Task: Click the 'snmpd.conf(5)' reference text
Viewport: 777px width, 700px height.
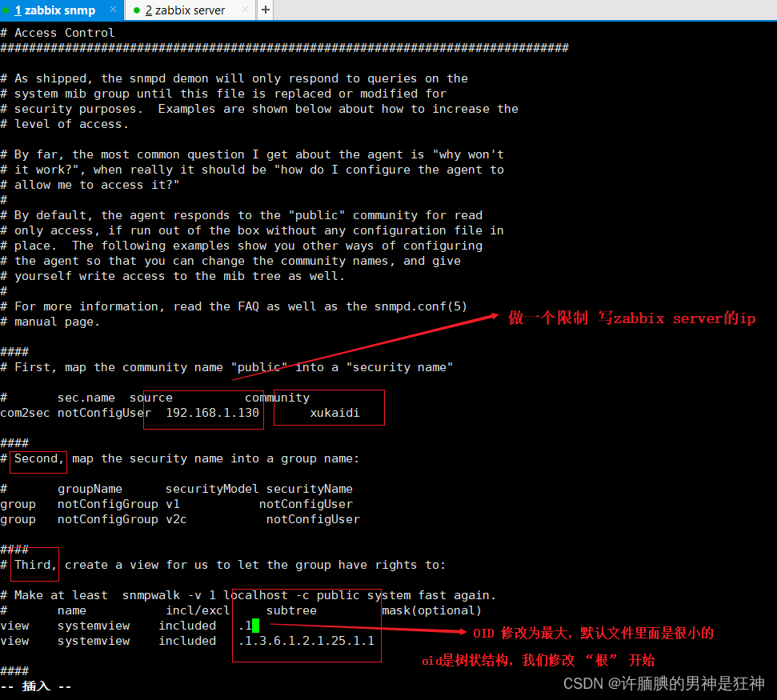Action: coord(421,306)
